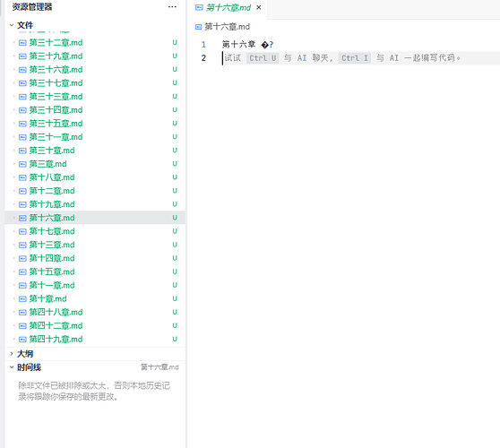Open file 第三十章.md in explorer

[95, 151]
